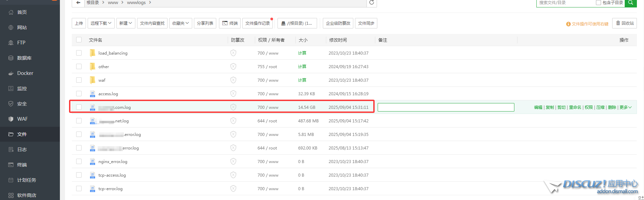This screenshot has height=200, width=644.
Task: Click the 搜索文件/目录 search input field
Action: click(x=566, y=3)
